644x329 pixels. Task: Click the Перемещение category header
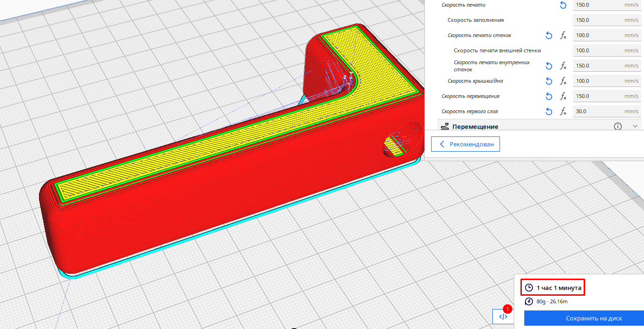pos(475,126)
